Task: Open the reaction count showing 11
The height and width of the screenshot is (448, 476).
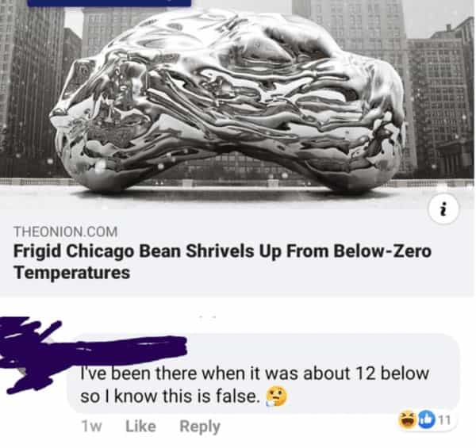Action: [445, 420]
